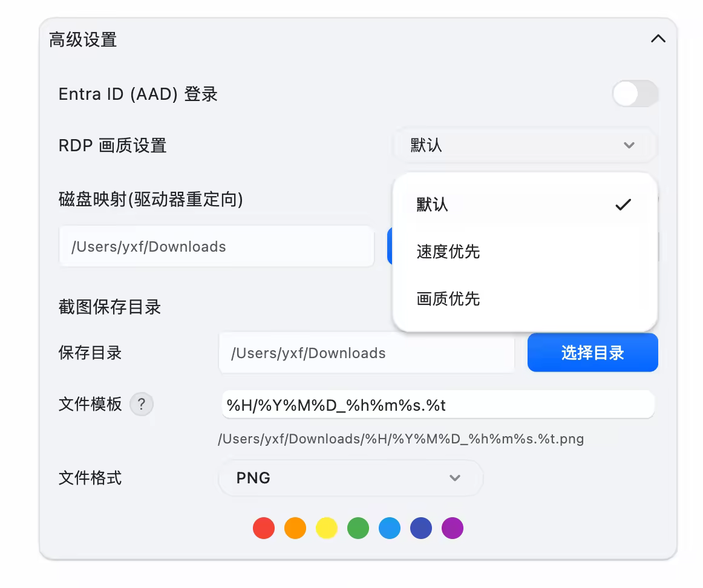Open the RDP 画质设置 dropdown
This screenshot has width=703, height=588.
(524, 145)
